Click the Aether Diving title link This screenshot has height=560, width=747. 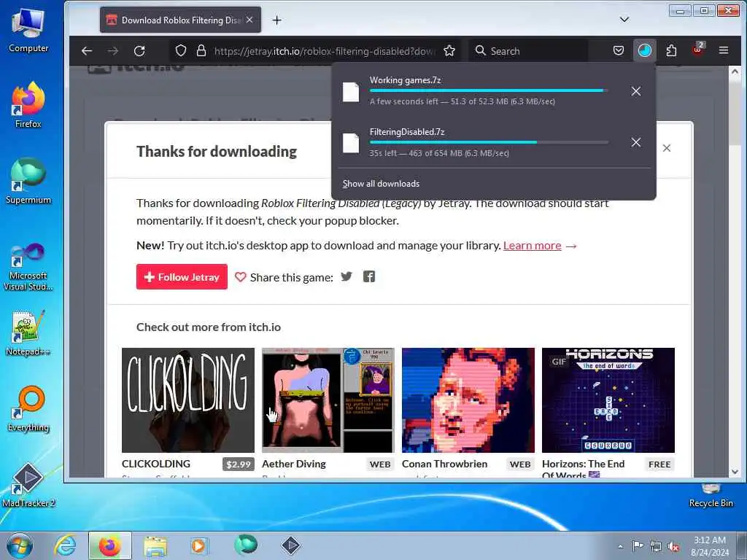tap(294, 464)
